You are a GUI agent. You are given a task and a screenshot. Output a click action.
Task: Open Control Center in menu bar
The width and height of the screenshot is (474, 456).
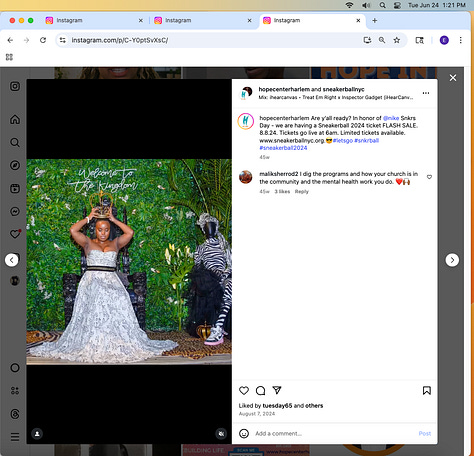click(x=397, y=5)
